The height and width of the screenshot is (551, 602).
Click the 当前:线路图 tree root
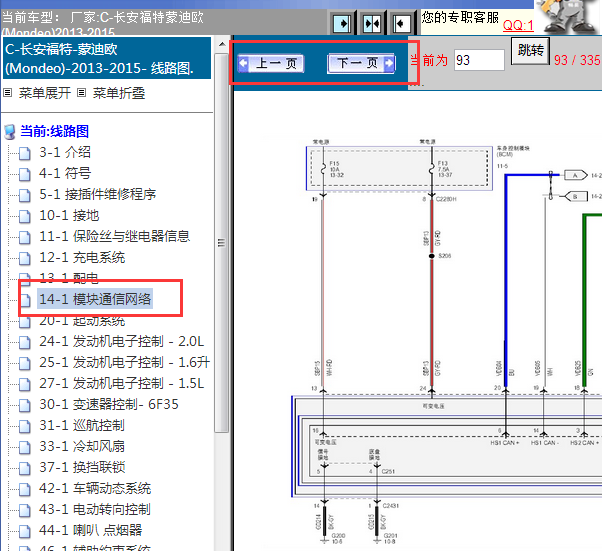[55, 131]
